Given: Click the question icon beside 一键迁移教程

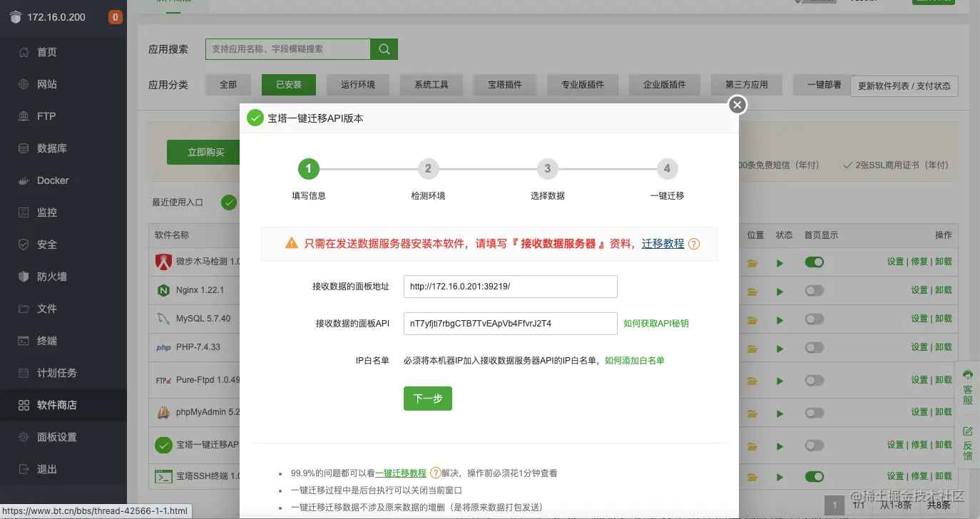Looking at the screenshot, I should tap(435, 473).
